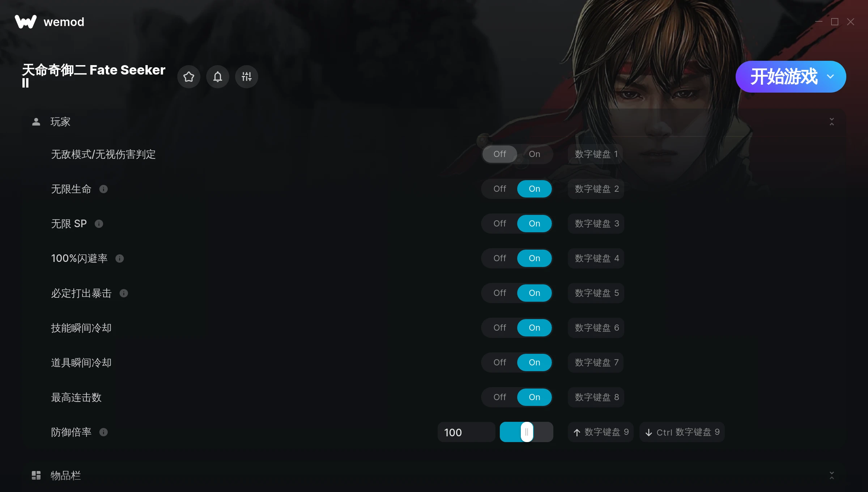Open the notification bell icon

pyautogui.click(x=218, y=77)
